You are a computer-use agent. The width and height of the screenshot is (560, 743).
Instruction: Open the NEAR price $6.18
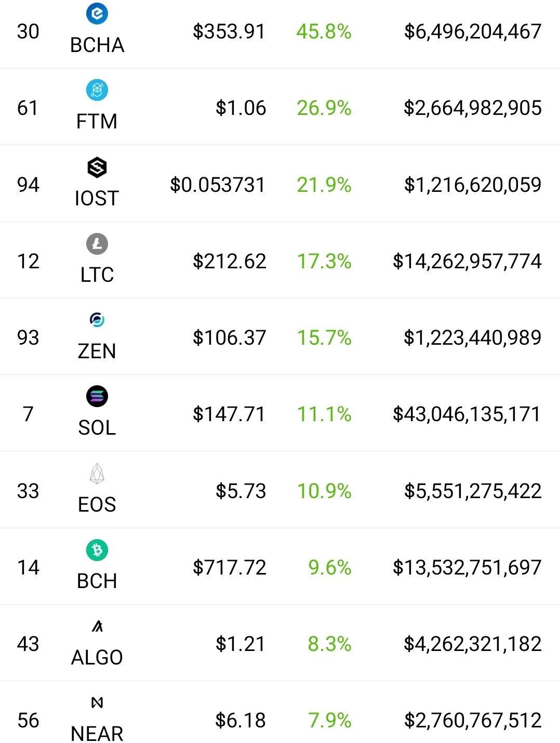coord(241,720)
